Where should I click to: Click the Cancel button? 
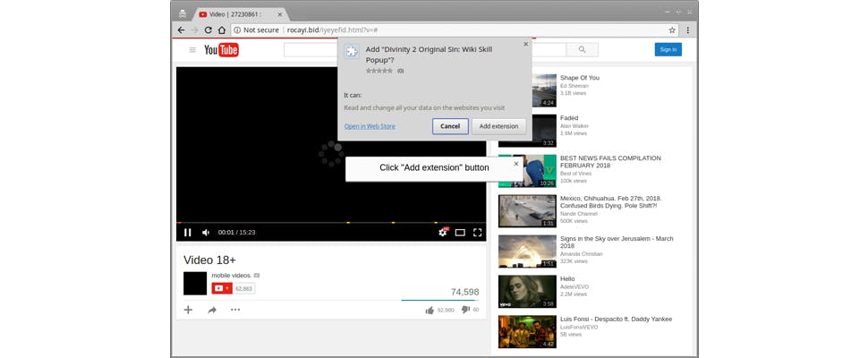pos(450,126)
